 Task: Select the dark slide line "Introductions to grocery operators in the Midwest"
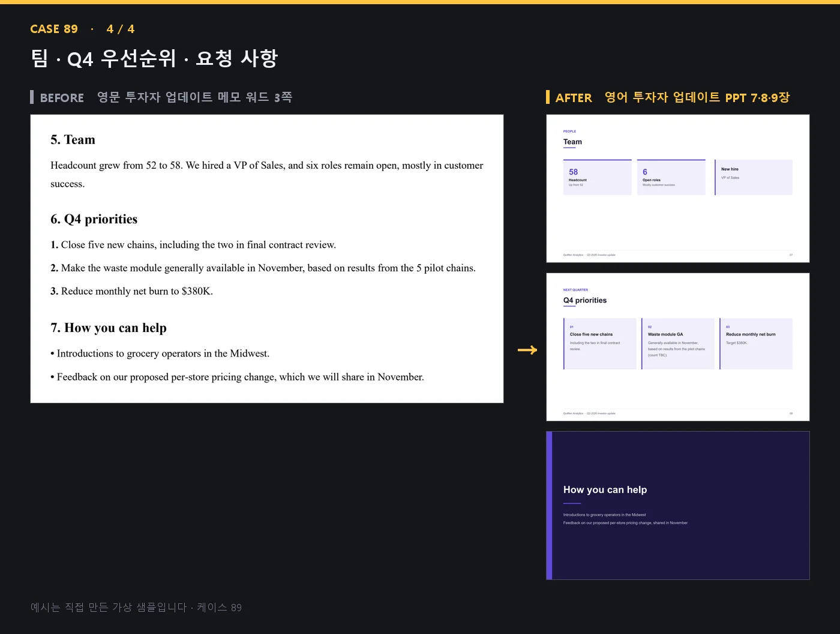pos(604,515)
